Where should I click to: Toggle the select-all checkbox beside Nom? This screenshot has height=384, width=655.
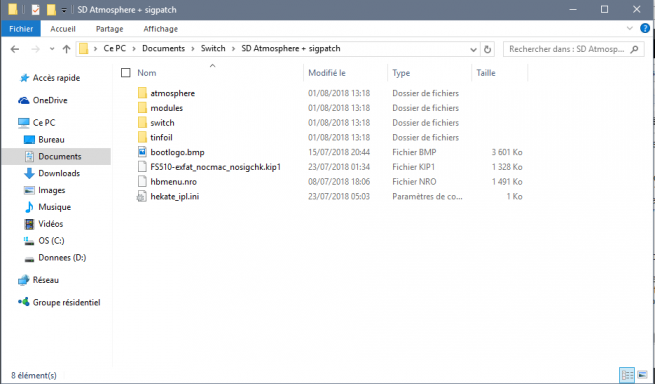[x=126, y=73]
